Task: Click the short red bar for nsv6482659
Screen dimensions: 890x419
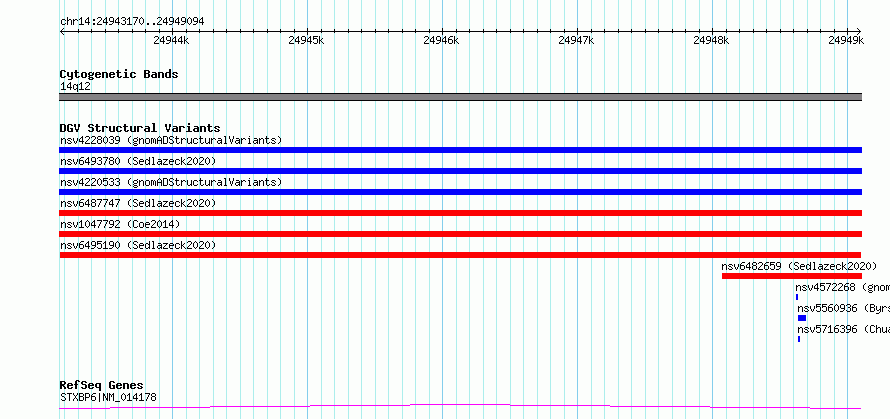Action: 792,276
